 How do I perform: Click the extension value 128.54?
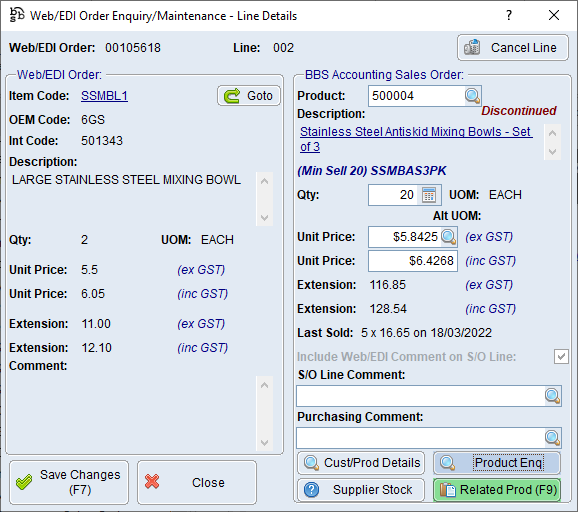pyautogui.click(x=388, y=309)
